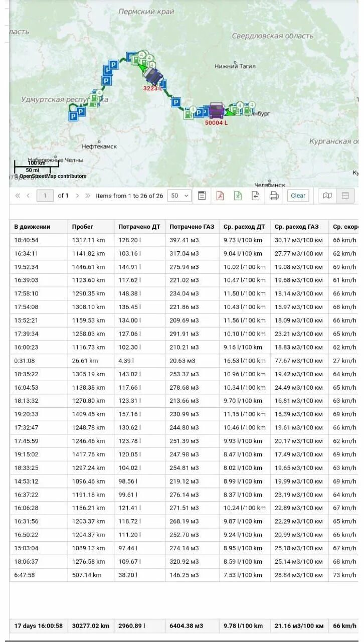364x642 pixels.
Task: Click the Нижний Тагил city label on map
Action: [x=235, y=66]
